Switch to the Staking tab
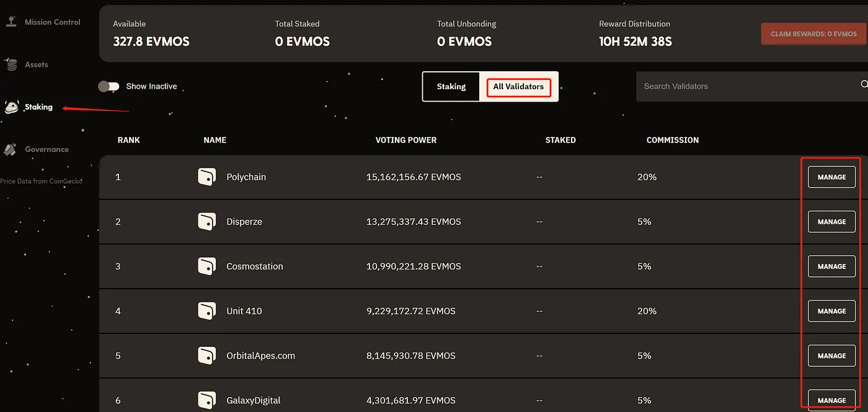This screenshot has height=412, width=868. [x=451, y=87]
